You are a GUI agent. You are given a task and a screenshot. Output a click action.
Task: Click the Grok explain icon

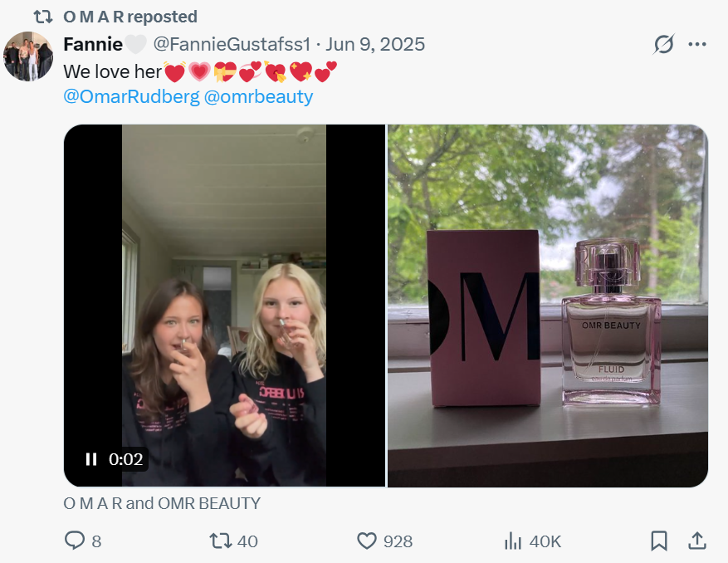click(x=663, y=45)
